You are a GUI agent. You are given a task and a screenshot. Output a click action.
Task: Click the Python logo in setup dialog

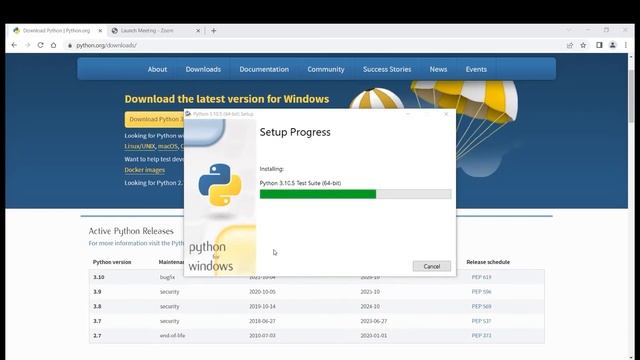pyautogui.click(x=220, y=184)
